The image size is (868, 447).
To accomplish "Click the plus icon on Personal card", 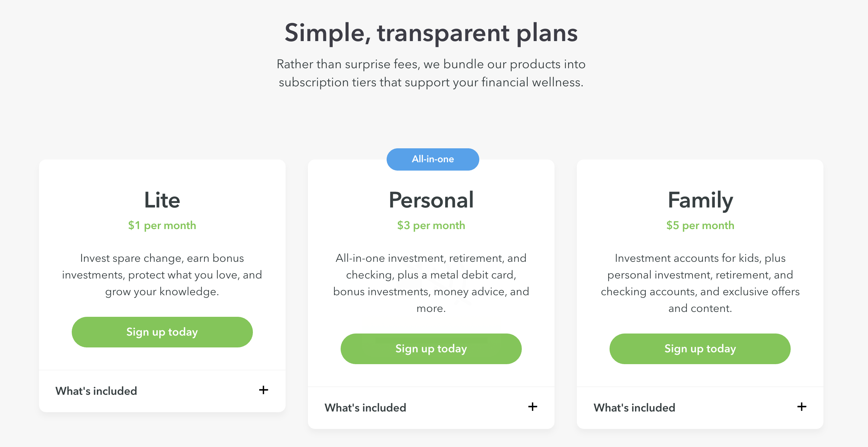I will (x=533, y=407).
